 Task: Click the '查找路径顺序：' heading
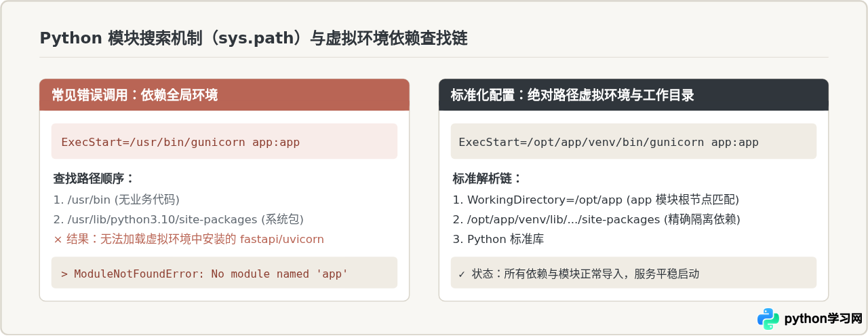[94, 179]
